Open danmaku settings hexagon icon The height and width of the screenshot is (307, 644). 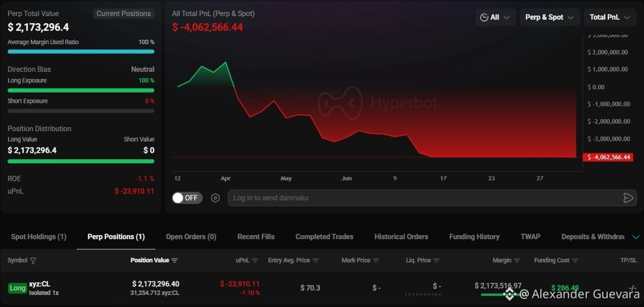tap(215, 198)
